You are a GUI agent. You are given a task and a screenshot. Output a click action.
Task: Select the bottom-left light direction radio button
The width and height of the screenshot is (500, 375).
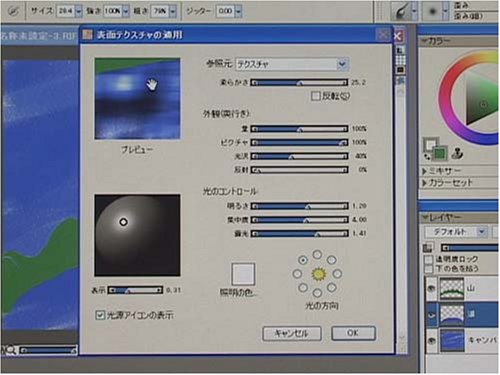(x=303, y=287)
